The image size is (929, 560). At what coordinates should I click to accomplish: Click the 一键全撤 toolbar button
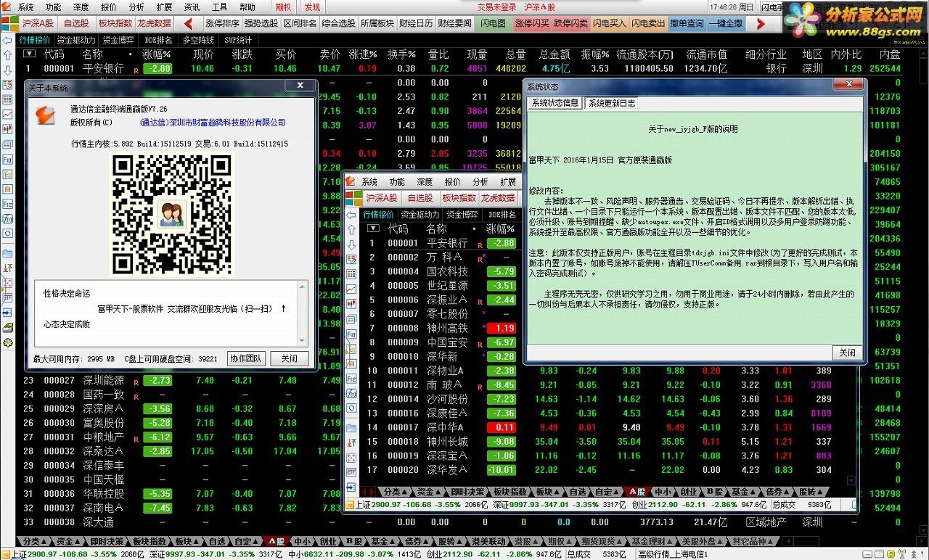(725, 23)
